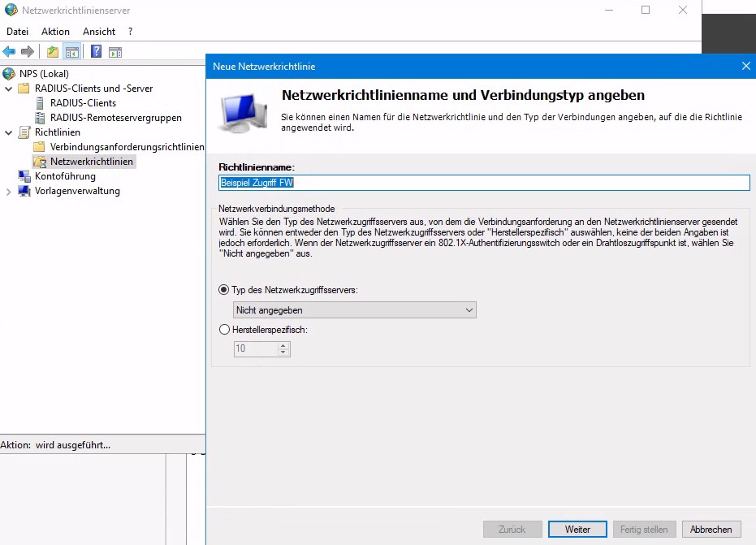Click the Weiter button

[x=577, y=529]
